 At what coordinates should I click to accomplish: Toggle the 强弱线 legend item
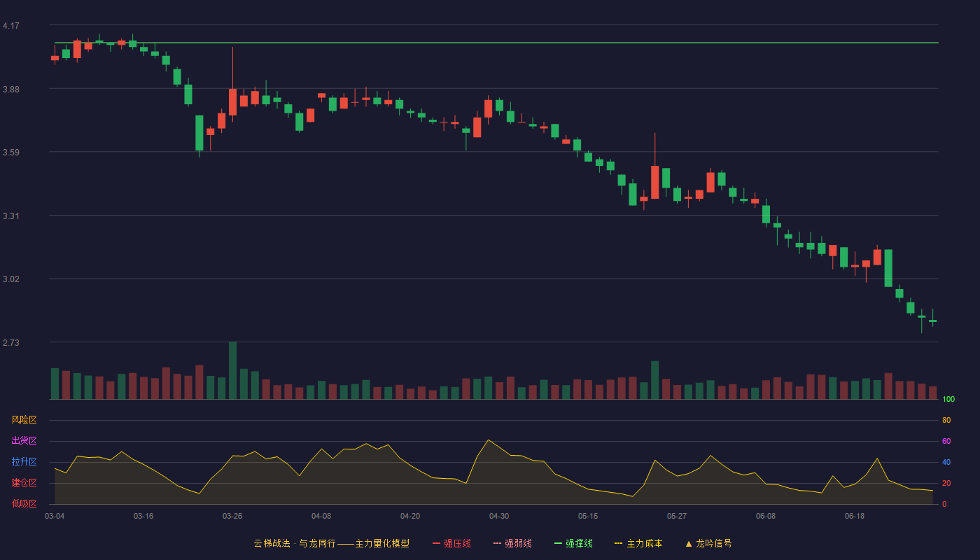(512, 543)
